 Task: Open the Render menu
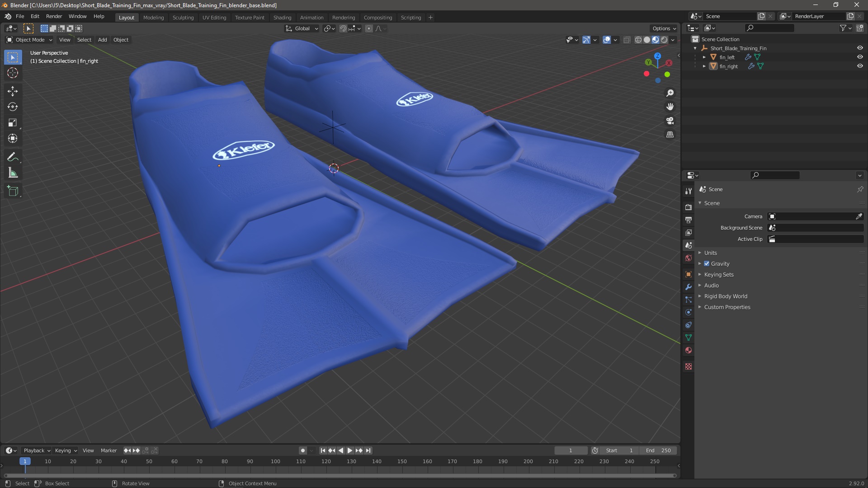(x=54, y=16)
